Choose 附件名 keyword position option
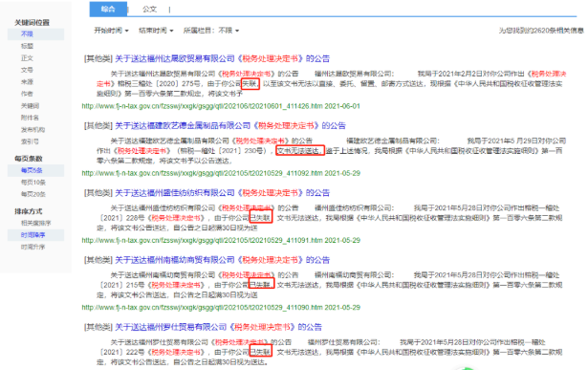Screen dimensions: 588x390 click(x=29, y=117)
